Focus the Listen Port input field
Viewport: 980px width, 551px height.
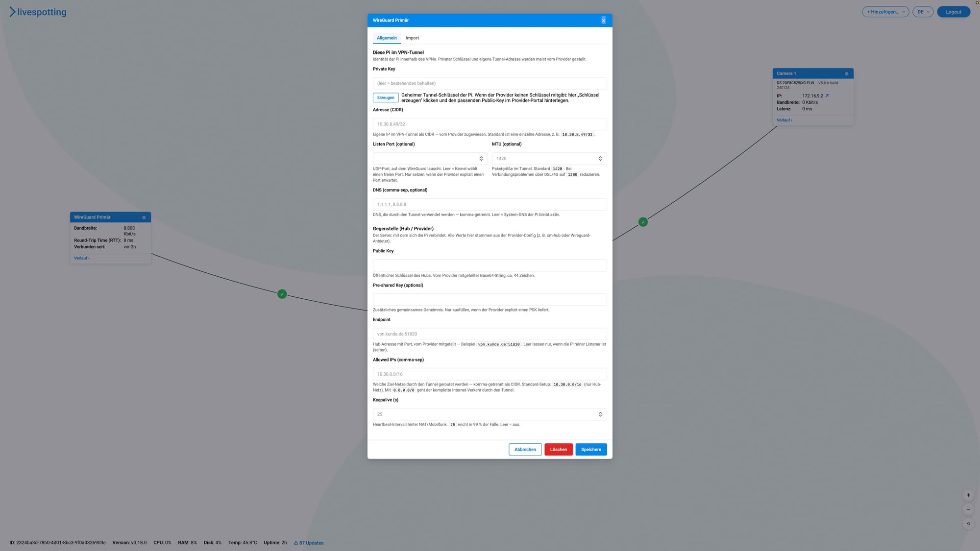430,158
